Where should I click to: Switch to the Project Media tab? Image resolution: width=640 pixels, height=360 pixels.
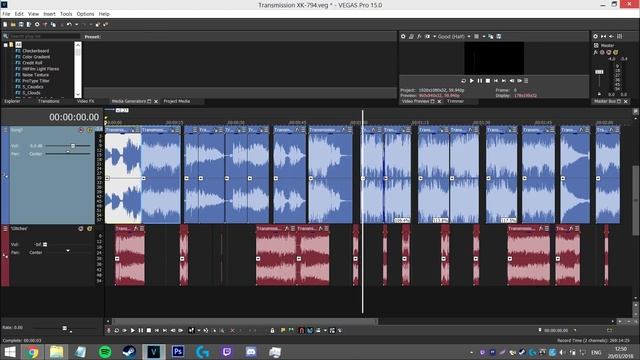point(177,101)
